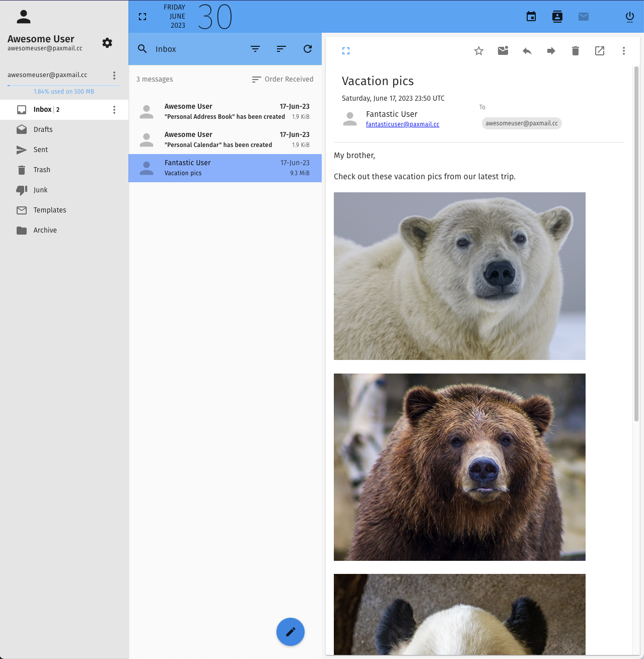Click the compose new message pencil button

291,632
